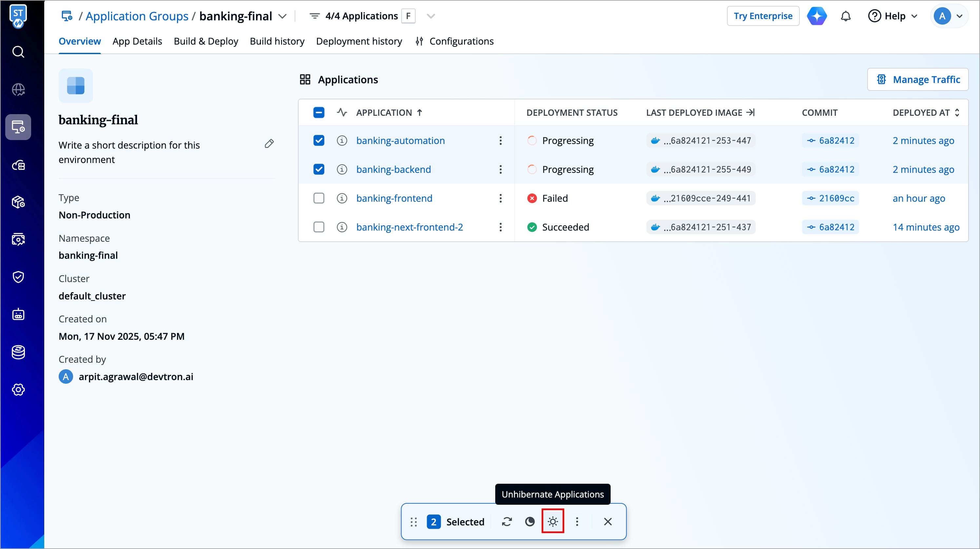This screenshot has width=980, height=549.
Task: Uncheck the banking-automation checkbox
Action: tap(319, 140)
